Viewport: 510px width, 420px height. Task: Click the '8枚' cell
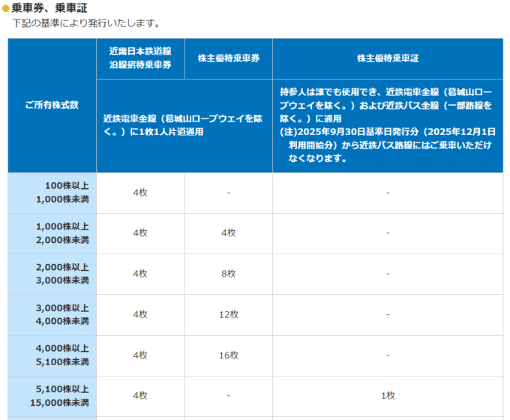coord(229,274)
